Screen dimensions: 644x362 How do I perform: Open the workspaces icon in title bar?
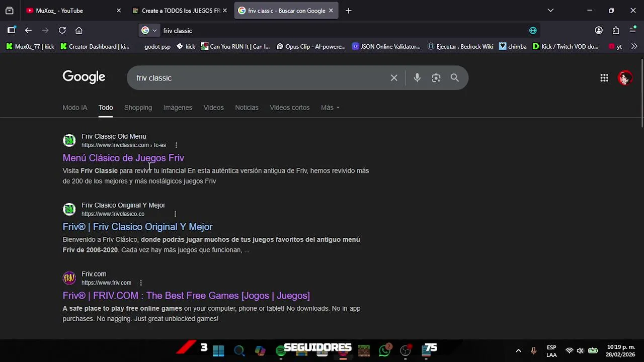coord(10,11)
